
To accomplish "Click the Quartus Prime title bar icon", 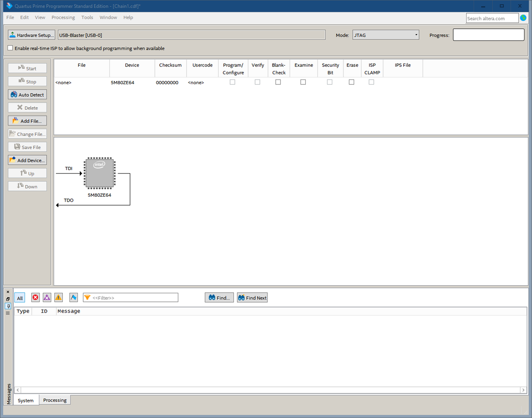I will coord(9,6).
